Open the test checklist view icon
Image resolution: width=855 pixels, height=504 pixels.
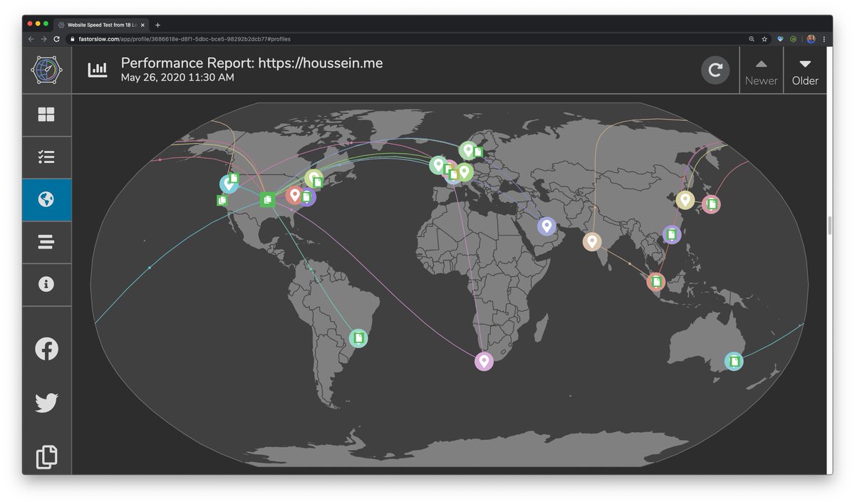click(46, 157)
